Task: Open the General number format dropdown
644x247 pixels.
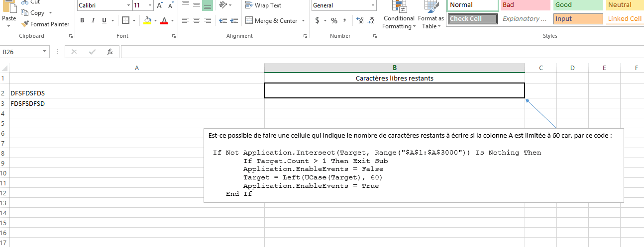Action: (x=373, y=6)
